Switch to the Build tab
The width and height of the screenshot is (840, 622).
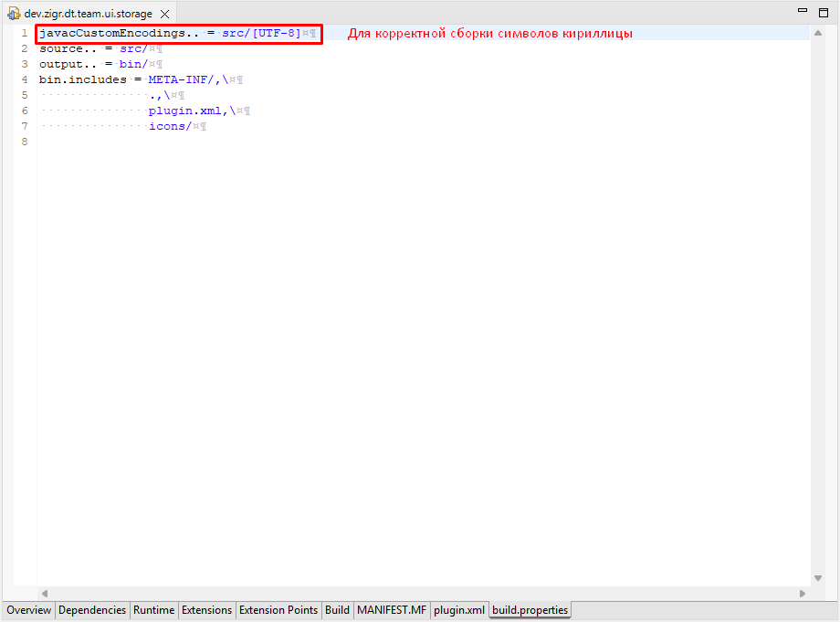(337, 610)
